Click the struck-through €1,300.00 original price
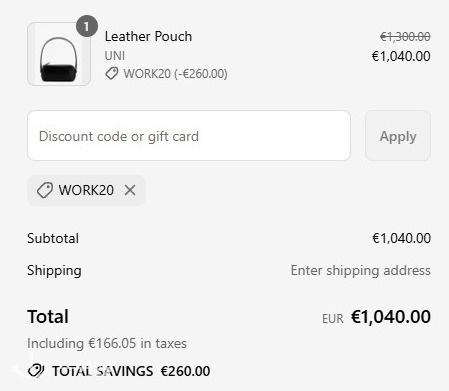449x391 pixels. (405, 36)
